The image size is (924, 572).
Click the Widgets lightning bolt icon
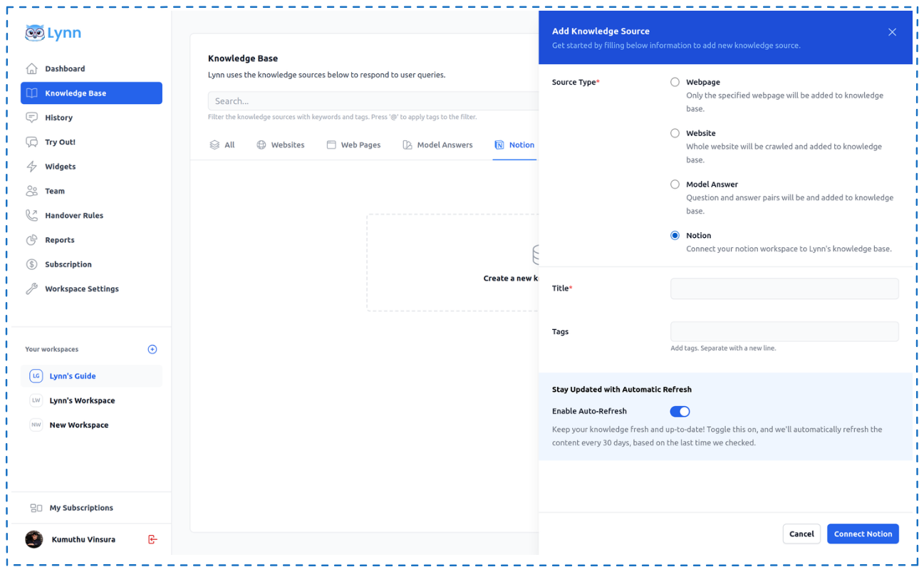click(x=31, y=167)
